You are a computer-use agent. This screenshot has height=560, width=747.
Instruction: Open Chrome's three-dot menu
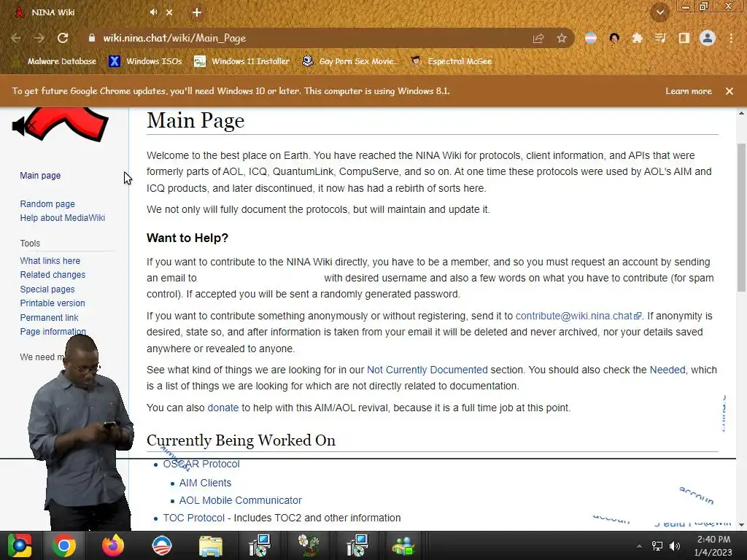tap(731, 38)
